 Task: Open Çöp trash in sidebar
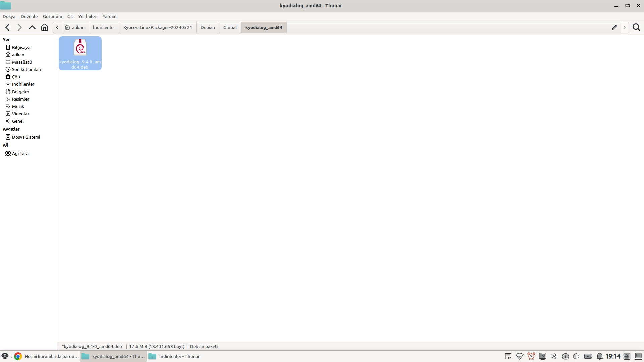pyautogui.click(x=16, y=77)
